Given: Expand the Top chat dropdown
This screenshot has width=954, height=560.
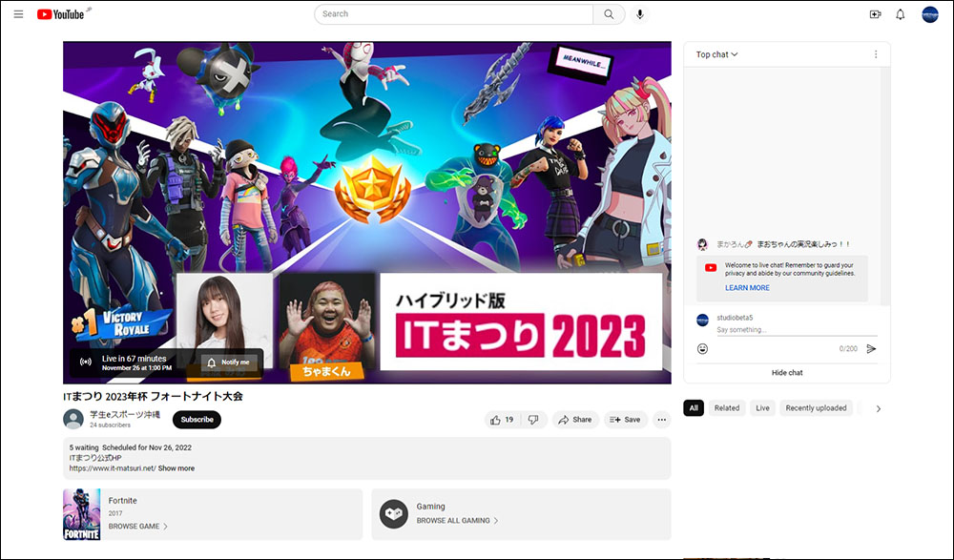Looking at the screenshot, I should coord(716,54).
